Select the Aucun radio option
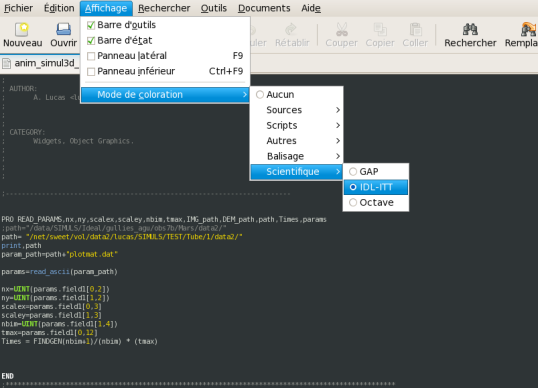This screenshot has width=538, height=388. point(260,94)
